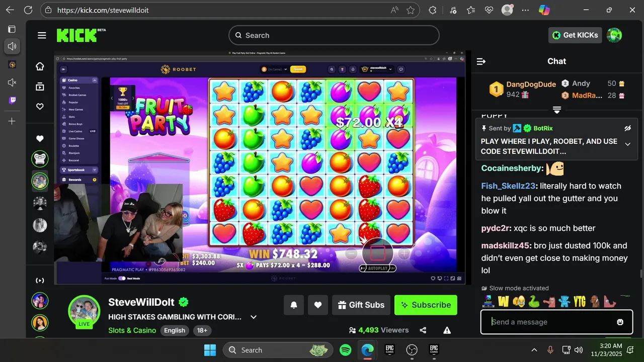Open Fish_Skellz23 username in chat
The image size is (644, 362).
508,186
